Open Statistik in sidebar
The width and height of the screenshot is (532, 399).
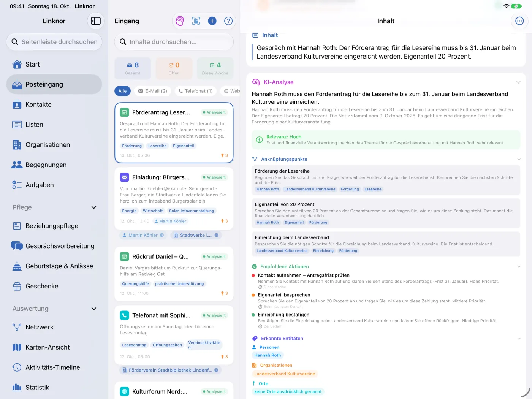point(54,388)
